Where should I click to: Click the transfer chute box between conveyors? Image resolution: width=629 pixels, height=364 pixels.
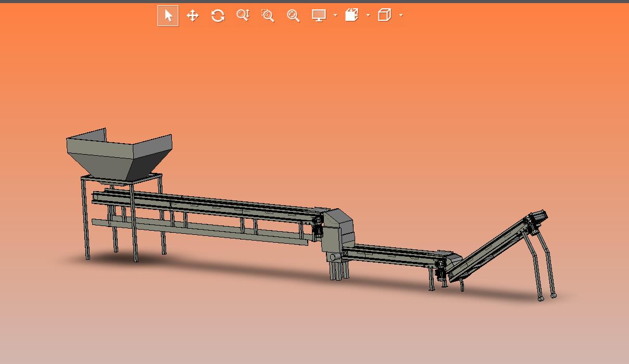(x=337, y=231)
